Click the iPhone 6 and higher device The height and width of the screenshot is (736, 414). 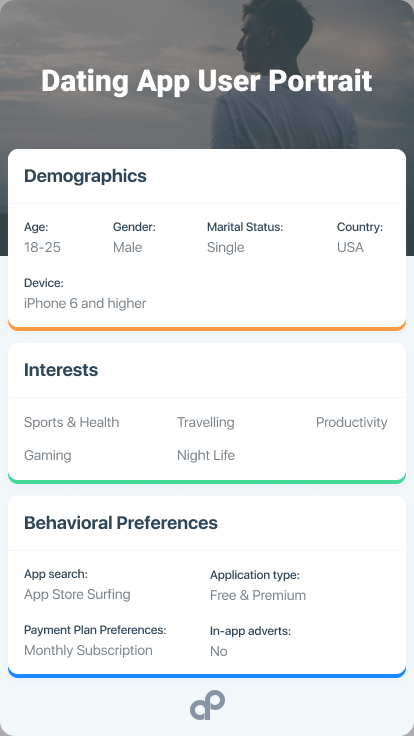(85, 304)
